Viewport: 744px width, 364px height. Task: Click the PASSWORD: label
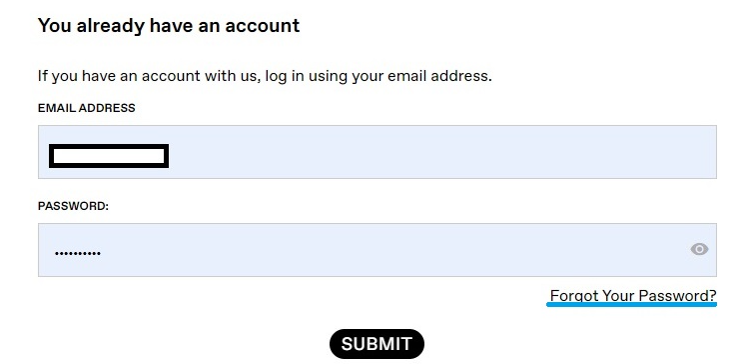[x=73, y=206]
